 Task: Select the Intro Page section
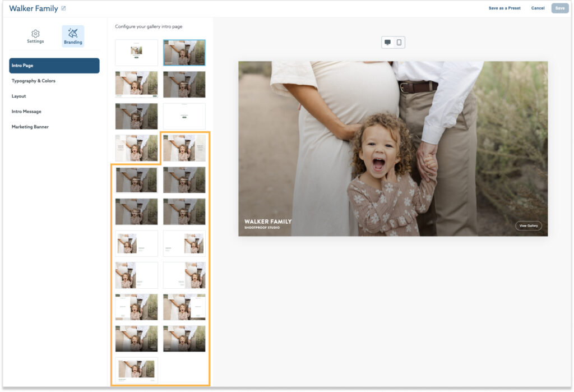pyautogui.click(x=54, y=66)
